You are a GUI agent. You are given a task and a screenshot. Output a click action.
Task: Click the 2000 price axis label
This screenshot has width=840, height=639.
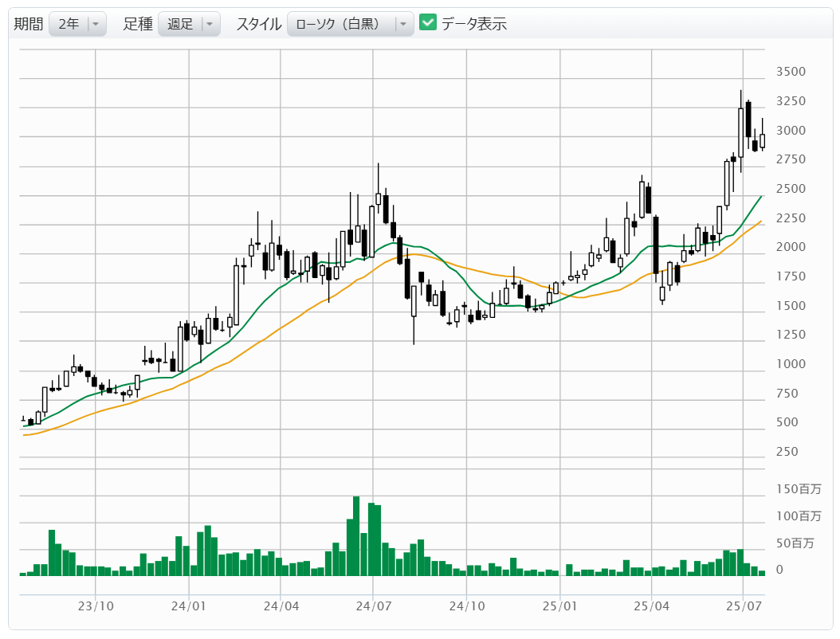point(791,248)
